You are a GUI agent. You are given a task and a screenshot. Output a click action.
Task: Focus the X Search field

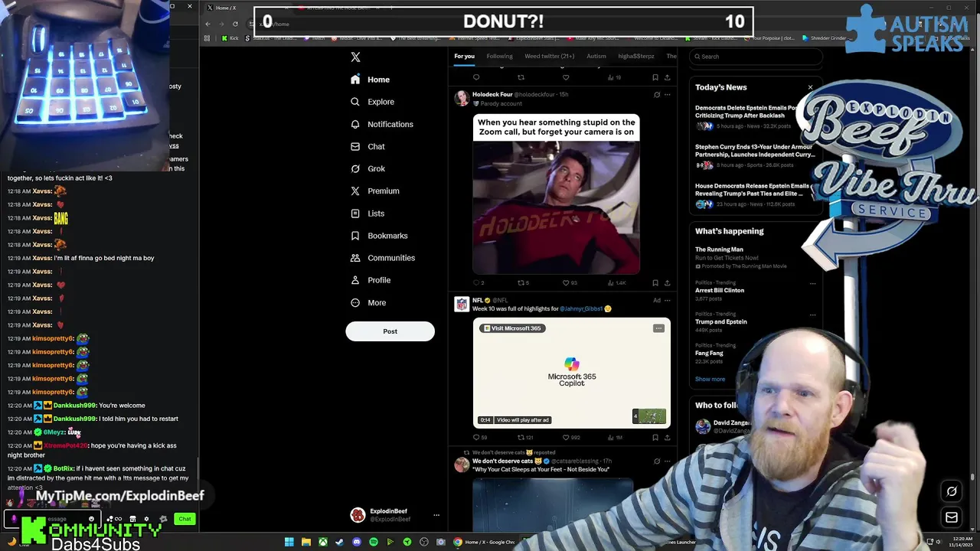tap(756, 56)
